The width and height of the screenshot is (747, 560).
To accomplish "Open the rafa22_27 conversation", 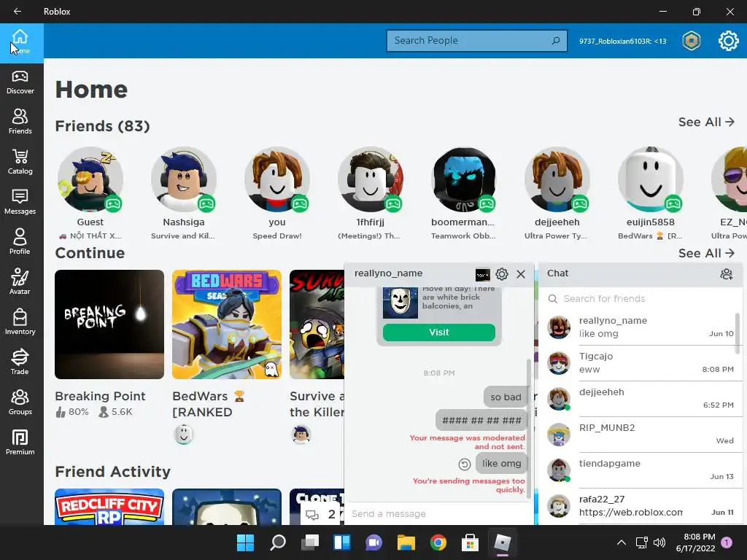I will (x=640, y=506).
